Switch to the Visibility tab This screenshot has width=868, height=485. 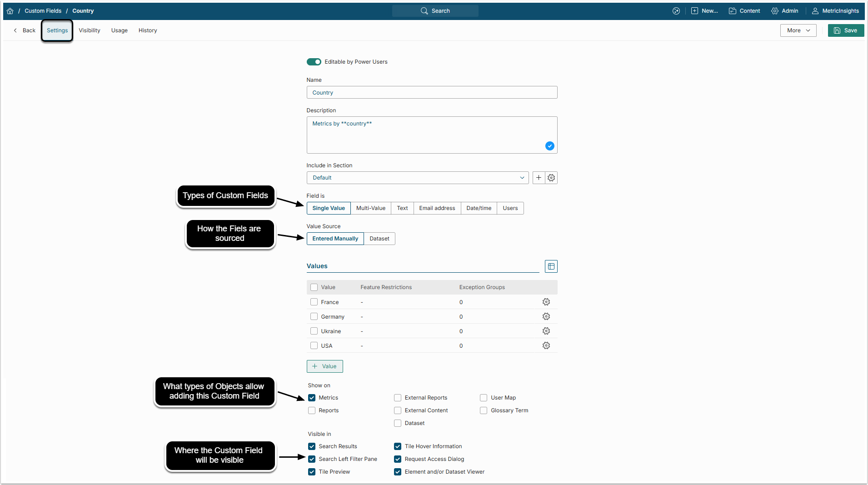(89, 30)
